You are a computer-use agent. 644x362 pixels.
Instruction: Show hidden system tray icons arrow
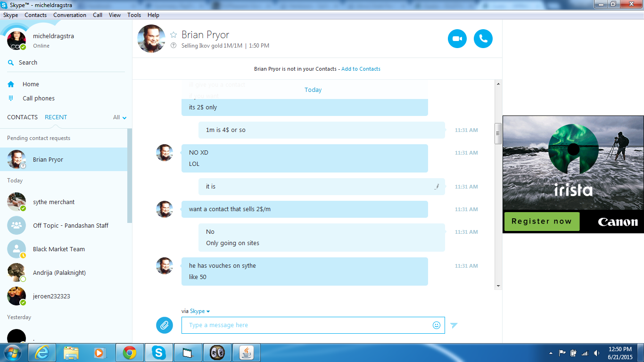click(x=551, y=353)
